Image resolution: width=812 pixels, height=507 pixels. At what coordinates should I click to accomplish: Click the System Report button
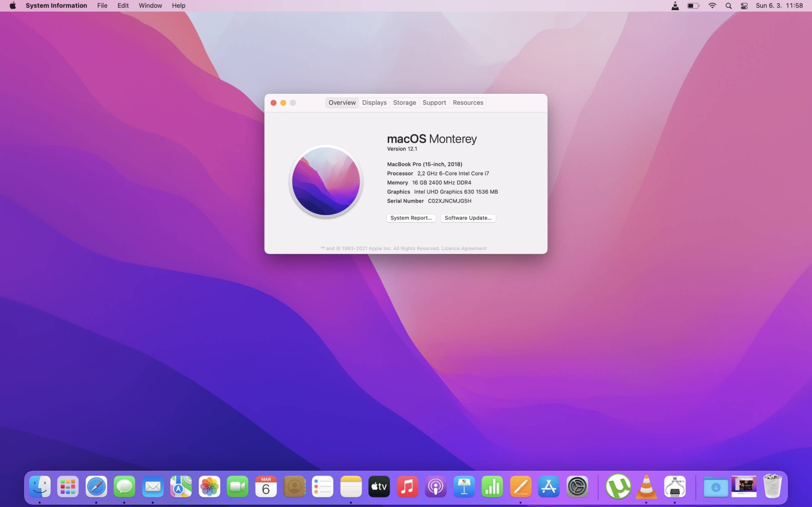point(411,218)
